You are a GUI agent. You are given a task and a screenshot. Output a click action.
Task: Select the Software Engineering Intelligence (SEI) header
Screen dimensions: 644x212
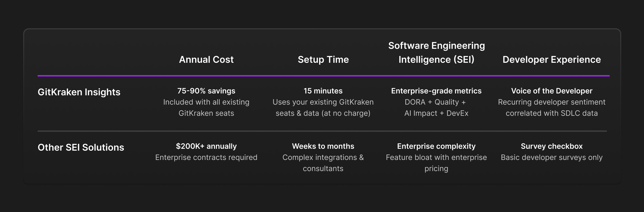tap(436, 53)
